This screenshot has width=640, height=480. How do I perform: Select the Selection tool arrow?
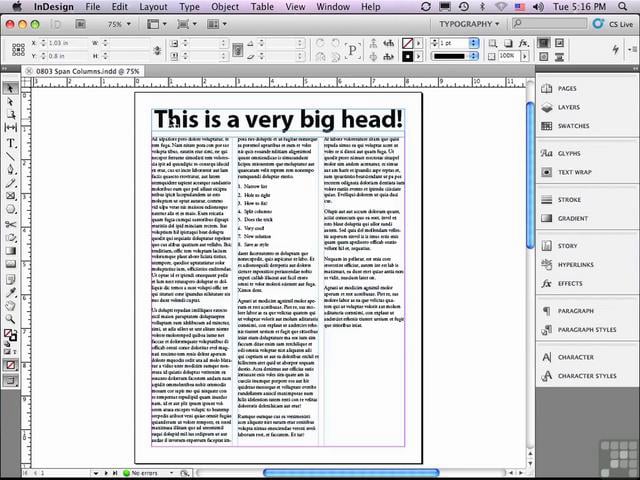(10, 88)
